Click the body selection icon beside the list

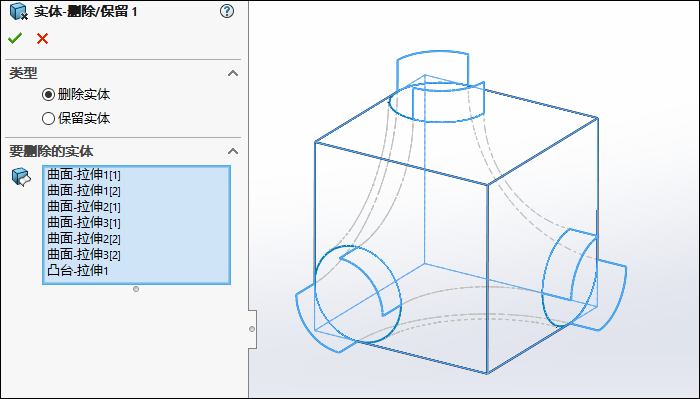[x=21, y=177]
